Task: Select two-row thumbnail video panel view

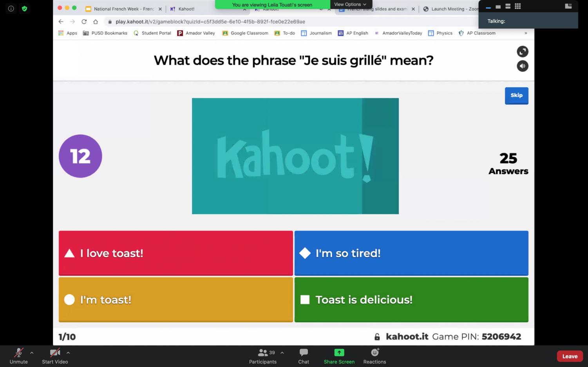Action: pyautogui.click(x=508, y=6)
